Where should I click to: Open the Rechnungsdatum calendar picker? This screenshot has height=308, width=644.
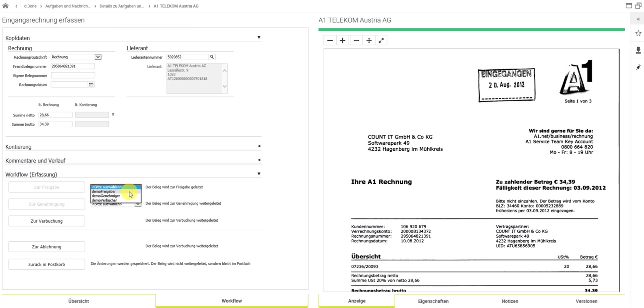pos(91,85)
